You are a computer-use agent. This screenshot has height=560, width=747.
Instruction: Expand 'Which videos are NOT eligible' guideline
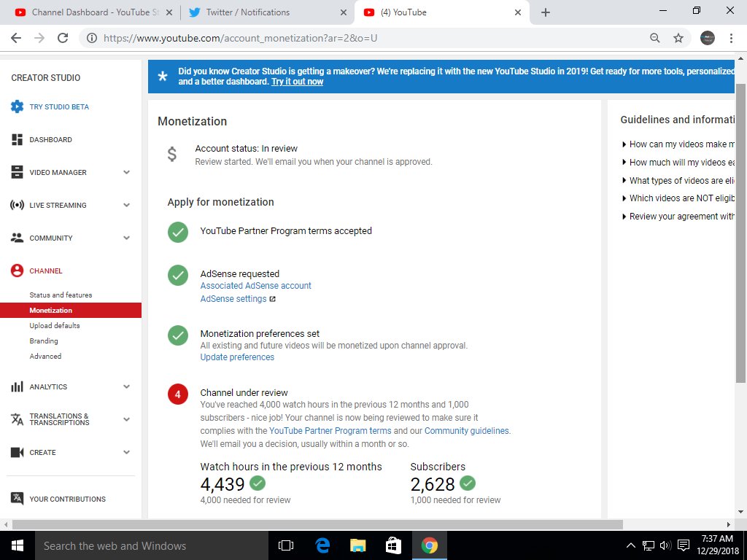click(x=678, y=198)
